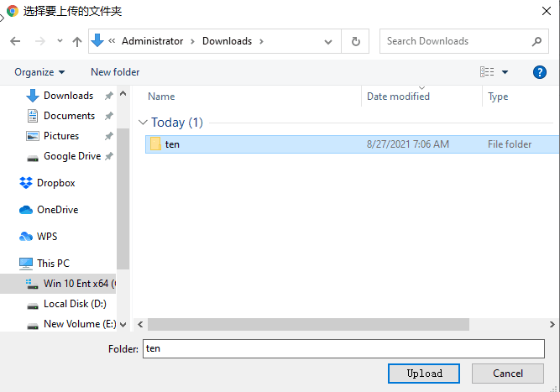This screenshot has width=560, height=392.
Task: Open the Help question mark icon
Action: pyautogui.click(x=540, y=72)
